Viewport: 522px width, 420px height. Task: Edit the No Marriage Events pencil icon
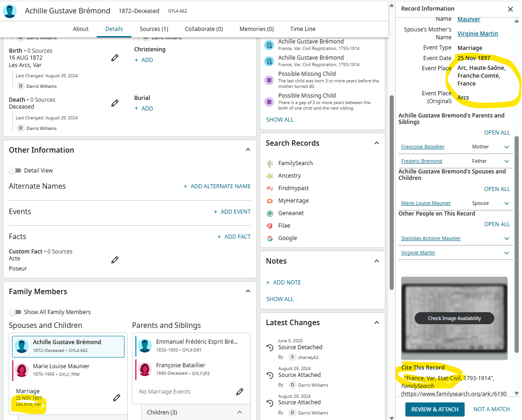[x=240, y=392]
